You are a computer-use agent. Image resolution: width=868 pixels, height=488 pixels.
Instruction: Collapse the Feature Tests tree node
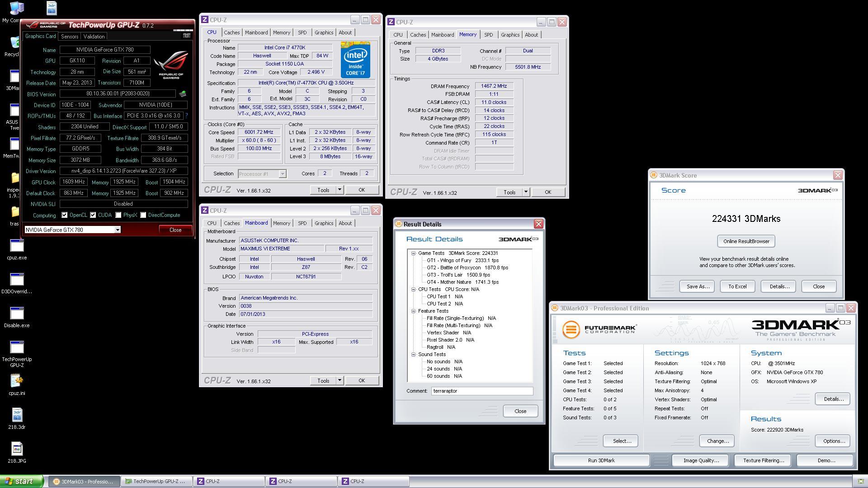tap(413, 311)
